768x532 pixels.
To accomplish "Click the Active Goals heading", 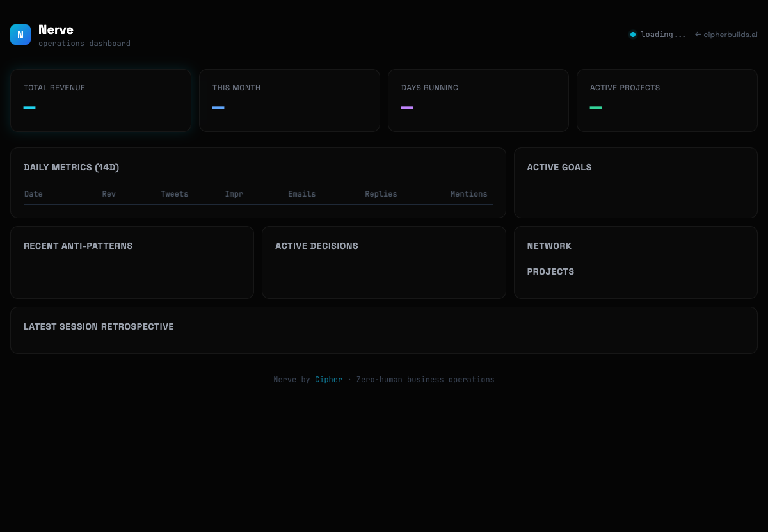I will (559, 167).
